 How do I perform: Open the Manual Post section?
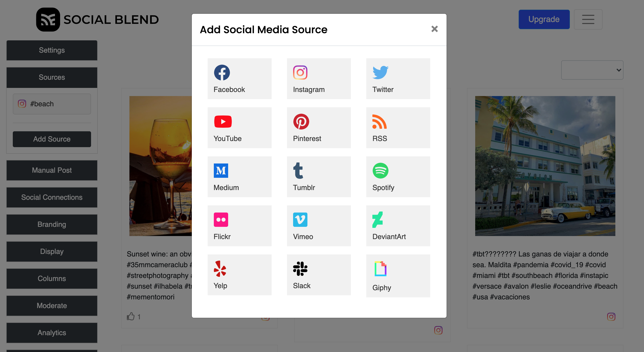pos(52,170)
